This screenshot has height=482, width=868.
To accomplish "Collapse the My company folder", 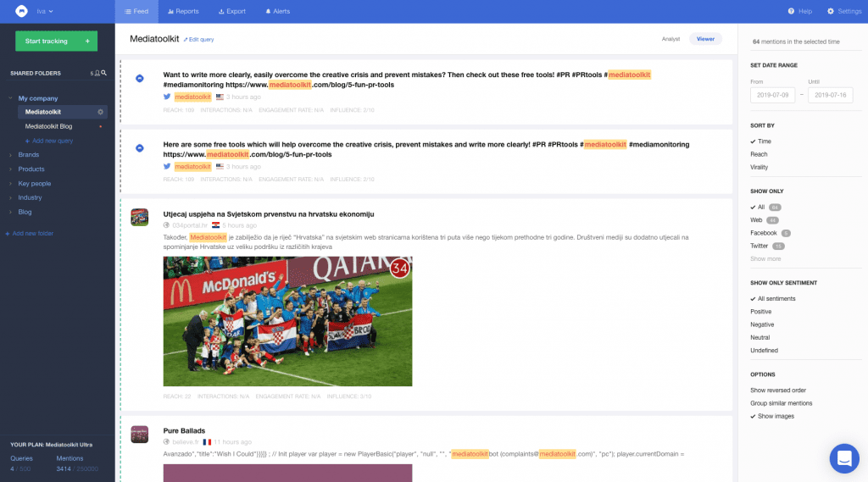I will tap(10, 98).
